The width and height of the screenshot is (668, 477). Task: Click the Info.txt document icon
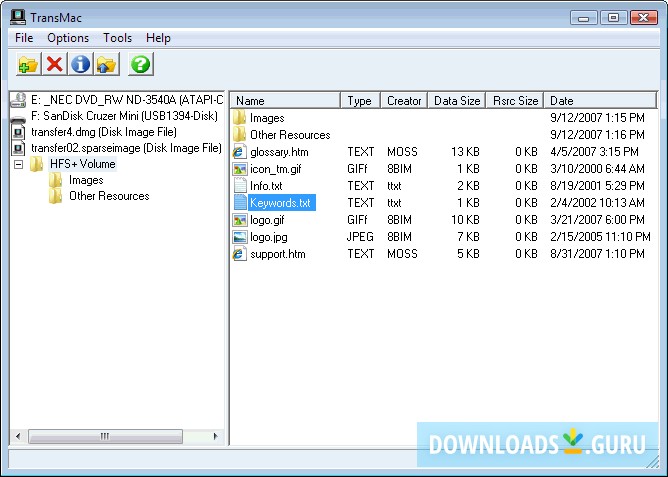(x=240, y=186)
